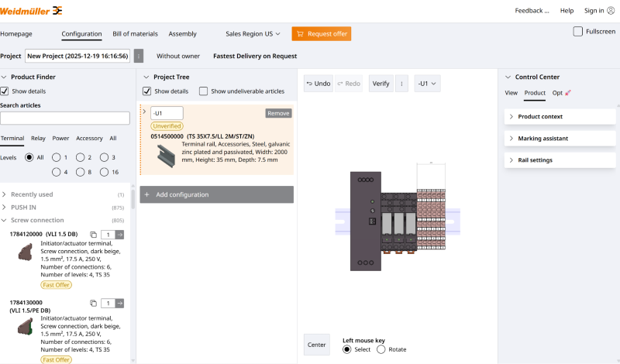Switch to Power article tab
The width and height of the screenshot is (620, 364).
60,139
